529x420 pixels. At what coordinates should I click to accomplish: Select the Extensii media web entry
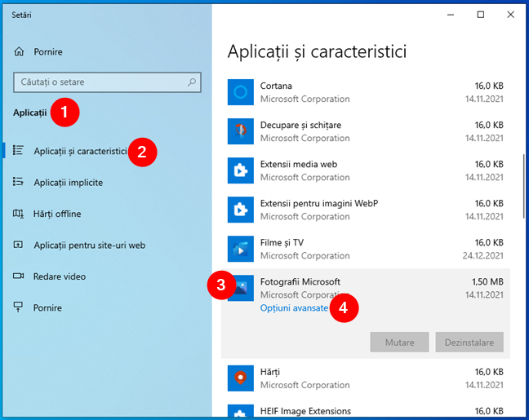point(366,170)
